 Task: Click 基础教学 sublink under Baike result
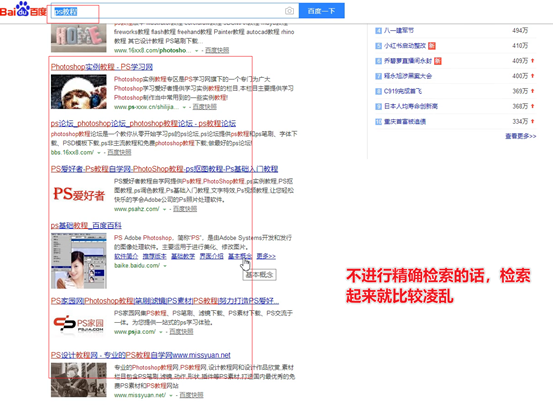pyautogui.click(x=183, y=256)
